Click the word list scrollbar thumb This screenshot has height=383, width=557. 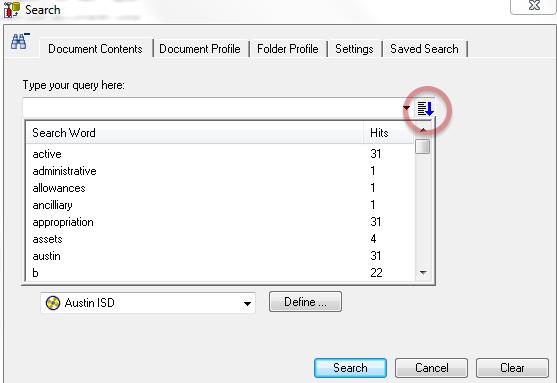423,146
